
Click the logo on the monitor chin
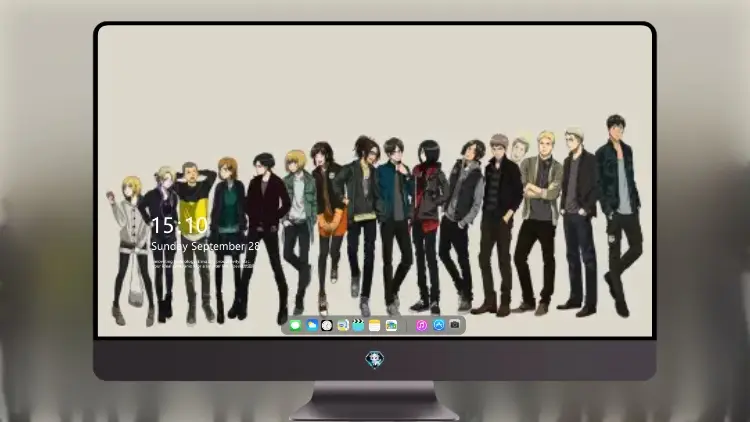point(375,360)
